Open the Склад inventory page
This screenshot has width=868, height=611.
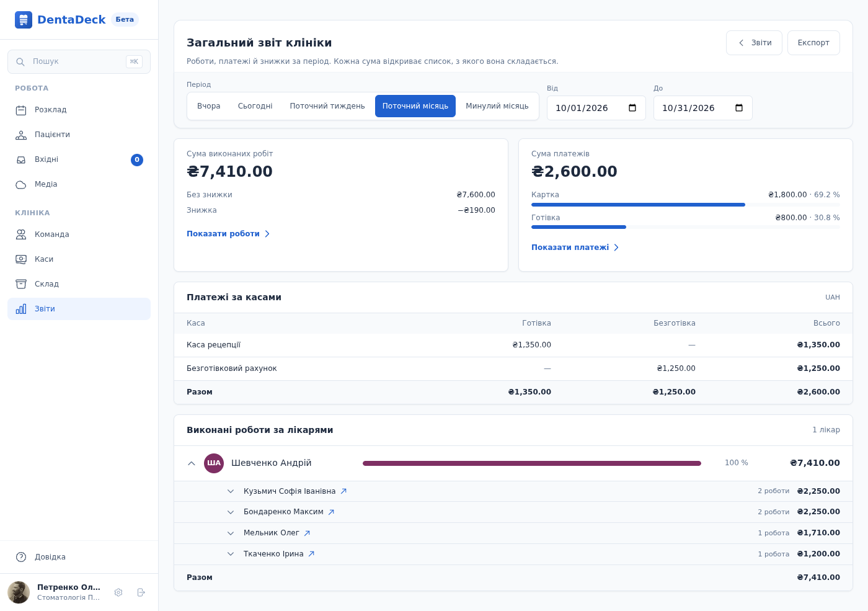tap(79, 284)
